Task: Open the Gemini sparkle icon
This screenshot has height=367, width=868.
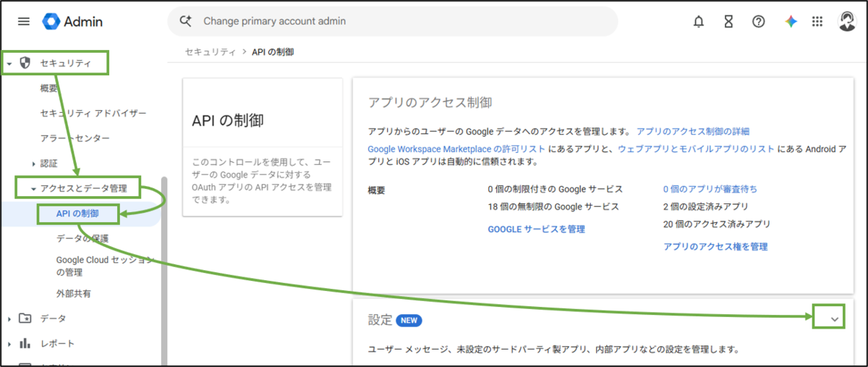Action: [791, 22]
